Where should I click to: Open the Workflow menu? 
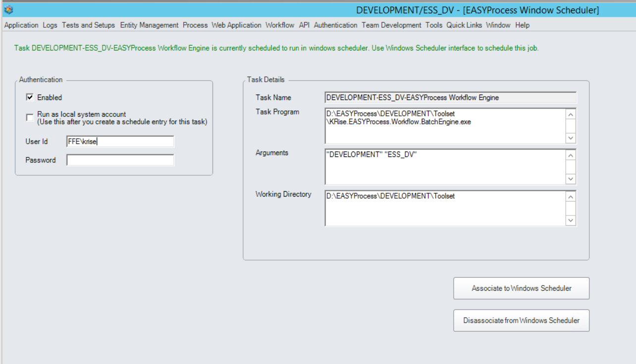tap(280, 25)
